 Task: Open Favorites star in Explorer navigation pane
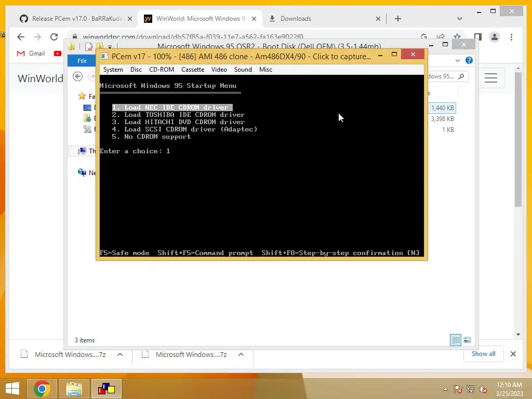click(x=82, y=96)
